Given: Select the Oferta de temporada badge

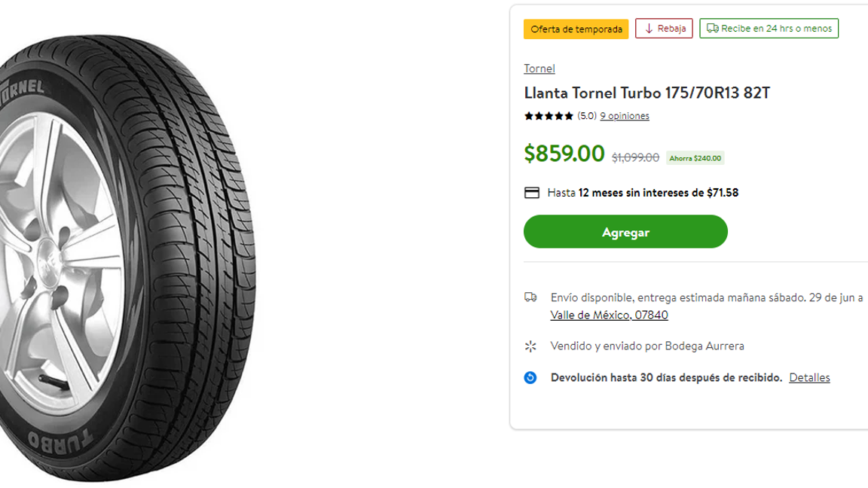Looking at the screenshot, I should coord(576,29).
